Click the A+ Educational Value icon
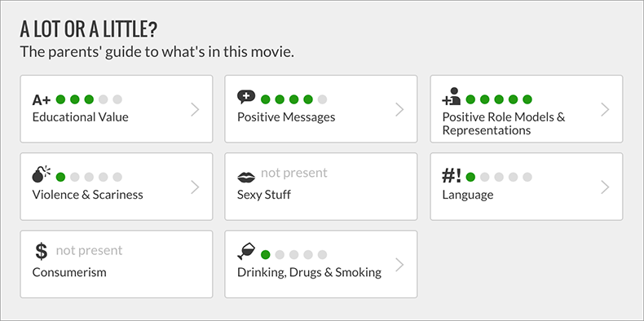Image resolution: width=644 pixels, height=321 pixels. (x=42, y=99)
